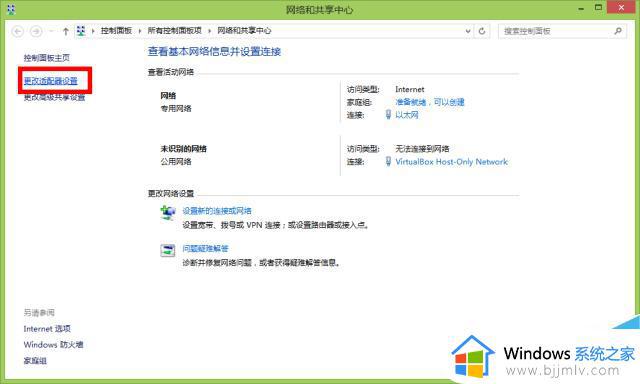Minimize the 网络和共享中心 window
The height and width of the screenshot is (384, 640).
[x=581, y=8]
